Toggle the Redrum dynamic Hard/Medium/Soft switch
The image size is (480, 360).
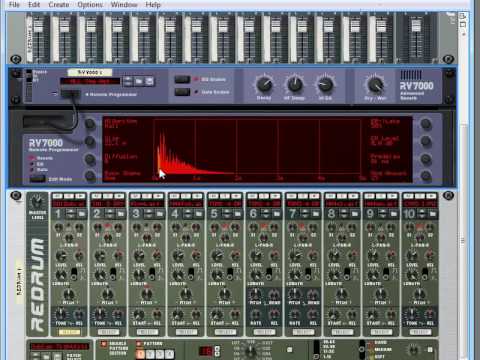362,349
